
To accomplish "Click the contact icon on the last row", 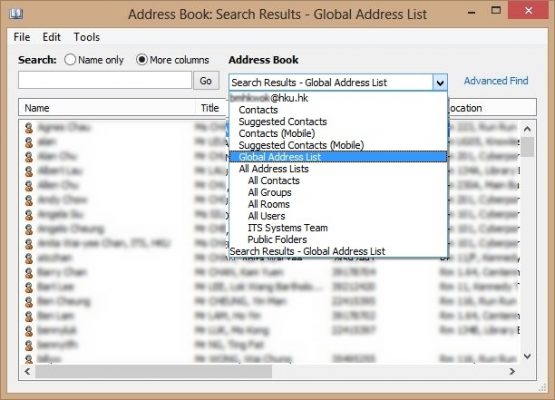I will pyautogui.click(x=29, y=359).
